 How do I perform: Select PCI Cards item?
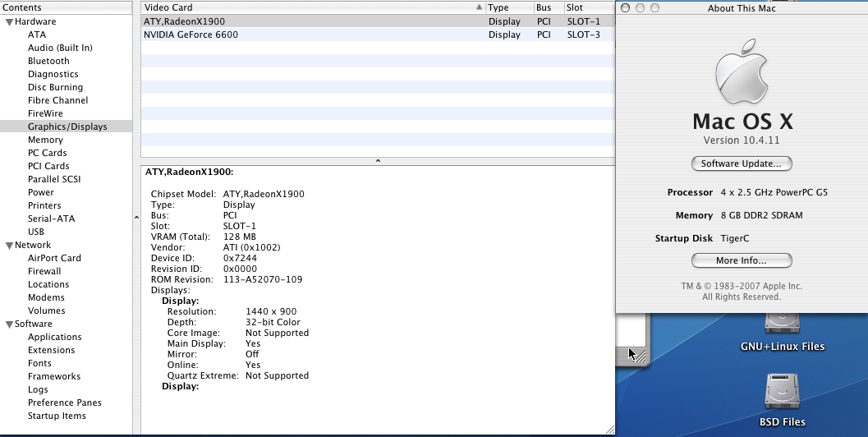[48, 166]
